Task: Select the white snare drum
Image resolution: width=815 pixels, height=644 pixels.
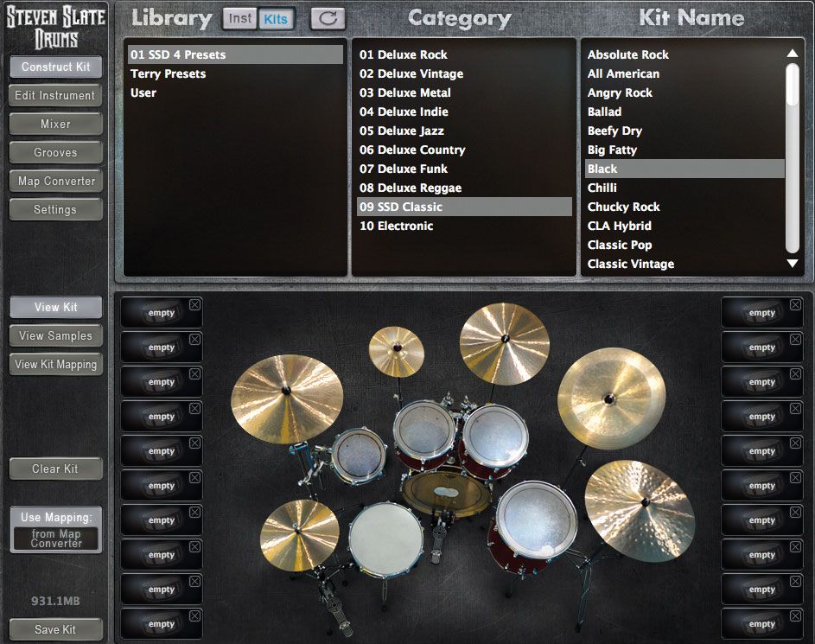Action: tap(386, 540)
